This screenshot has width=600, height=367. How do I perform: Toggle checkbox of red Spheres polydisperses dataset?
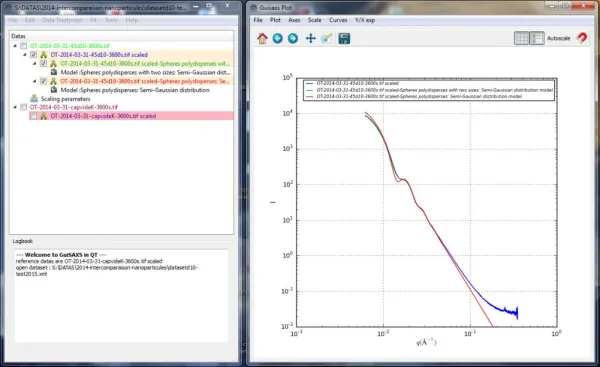(x=44, y=81)
